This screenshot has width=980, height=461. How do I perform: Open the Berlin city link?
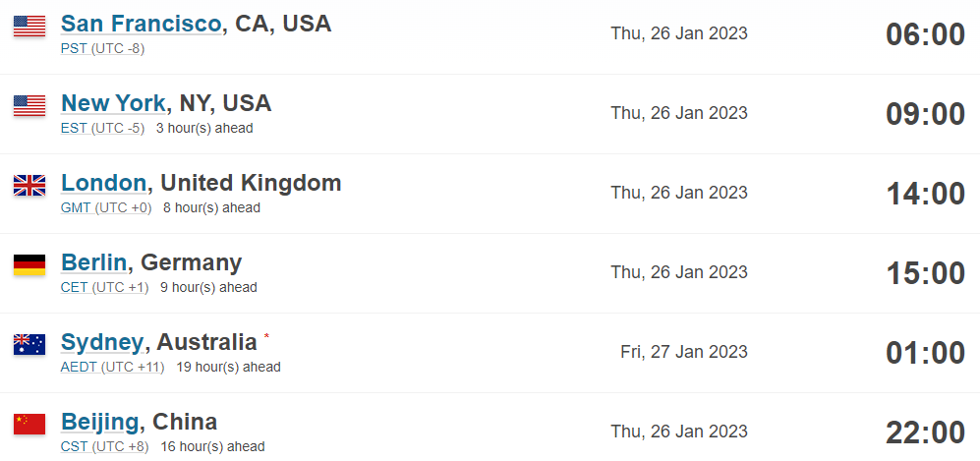93,262
